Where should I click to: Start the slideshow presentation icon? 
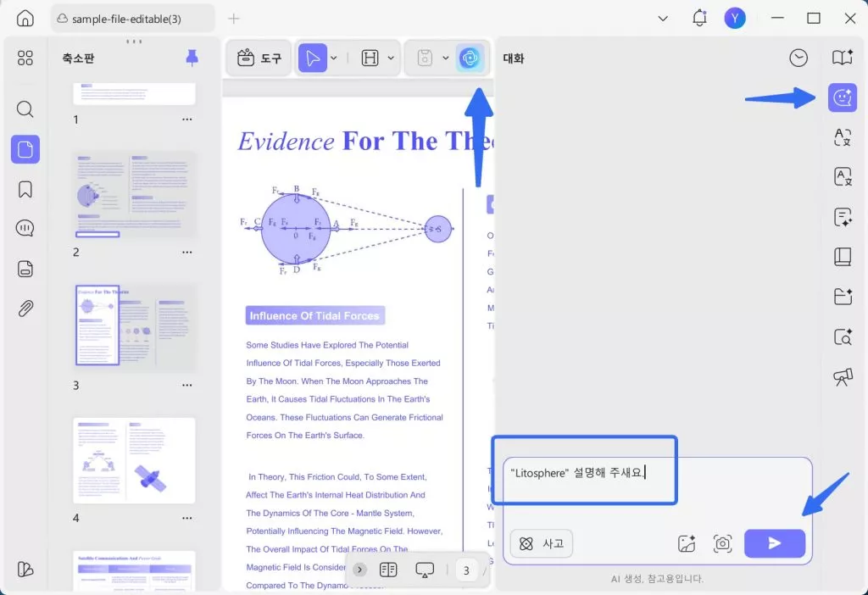click(x=425, y=570)
